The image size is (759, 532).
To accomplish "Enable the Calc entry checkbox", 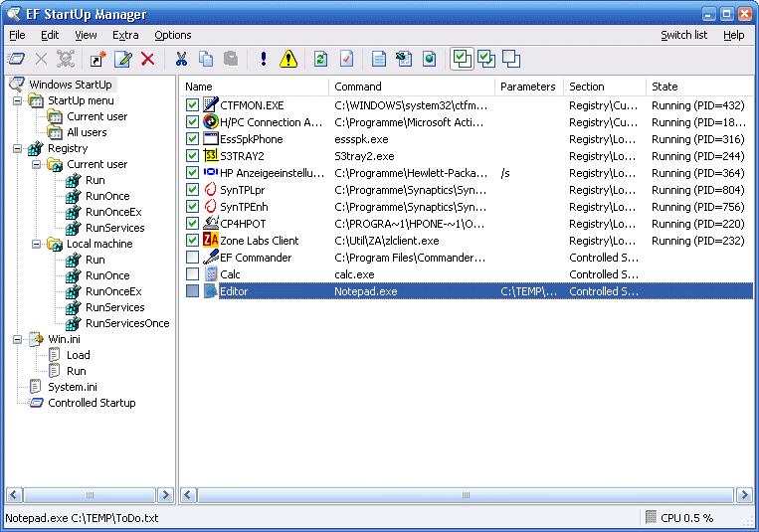I will pyautogui.click(x=192, y=274).
